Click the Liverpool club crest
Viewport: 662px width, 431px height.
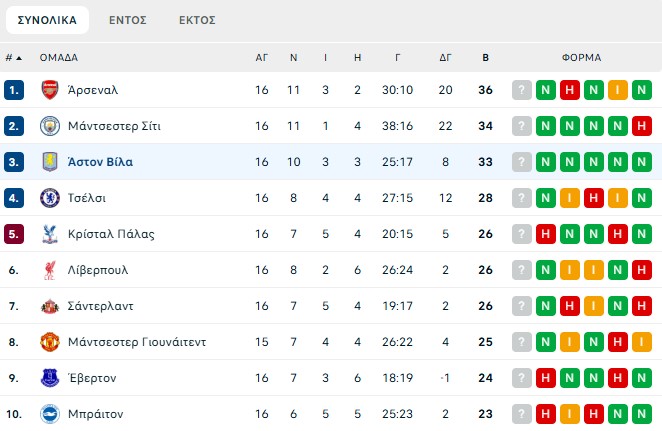[x=49, y=270]
